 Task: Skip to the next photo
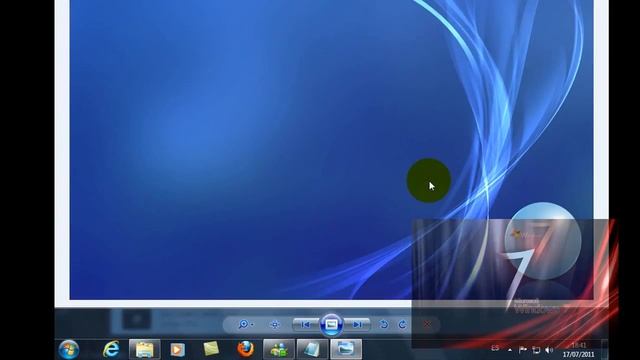[357, 324]
